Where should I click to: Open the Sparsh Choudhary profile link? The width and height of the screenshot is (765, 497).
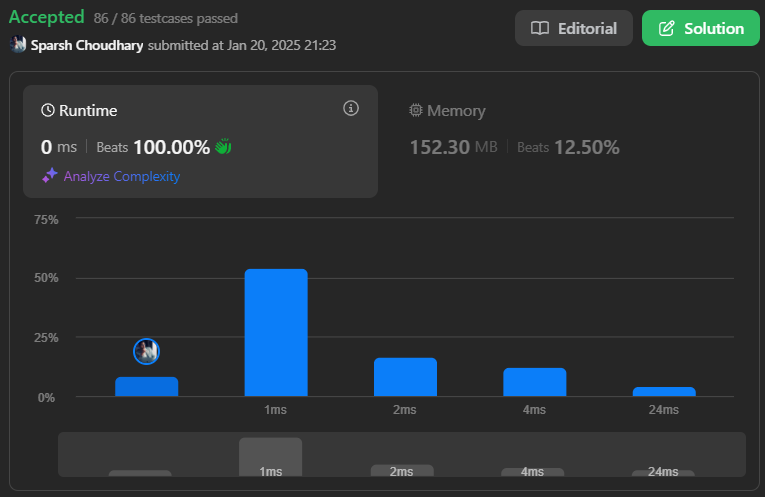[87, 45]
